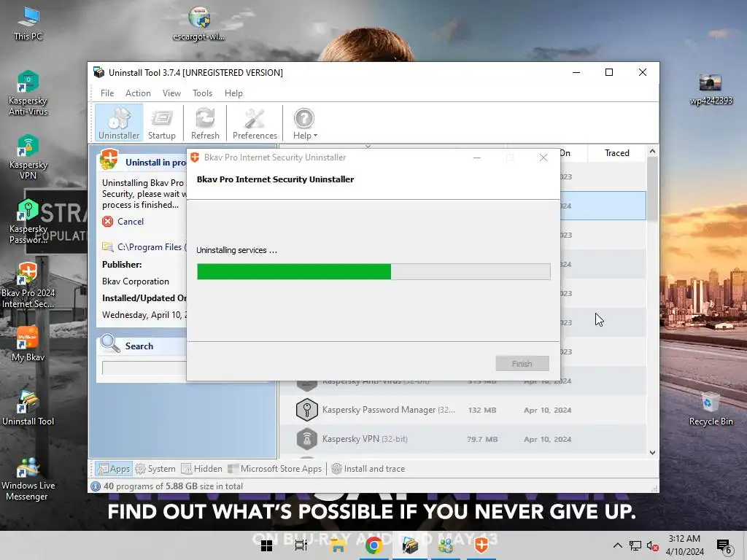Switch to Uninstall Tool taskbar button
Screen dimensions: 747x560
point(410,545)
